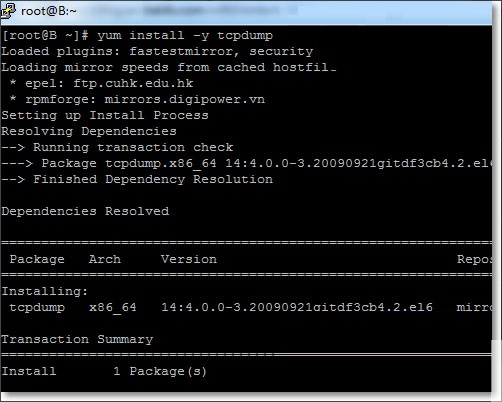
Task: Open the PuTTY system menu icon
Action: point(8,10)
